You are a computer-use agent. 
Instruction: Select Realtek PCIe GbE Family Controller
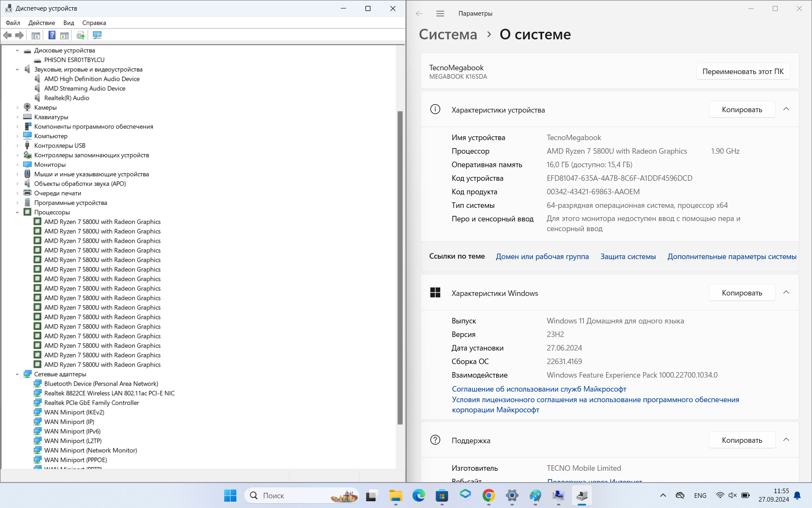point(91,403)
